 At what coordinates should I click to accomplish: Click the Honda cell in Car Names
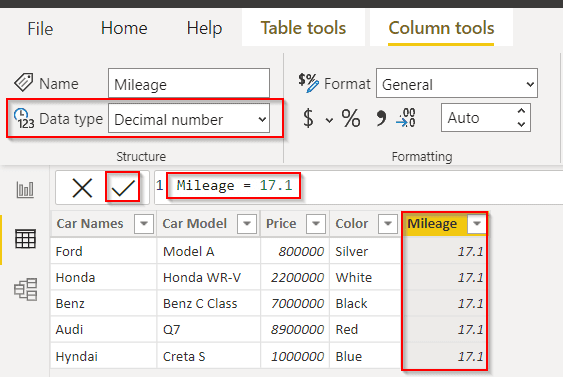103,277
